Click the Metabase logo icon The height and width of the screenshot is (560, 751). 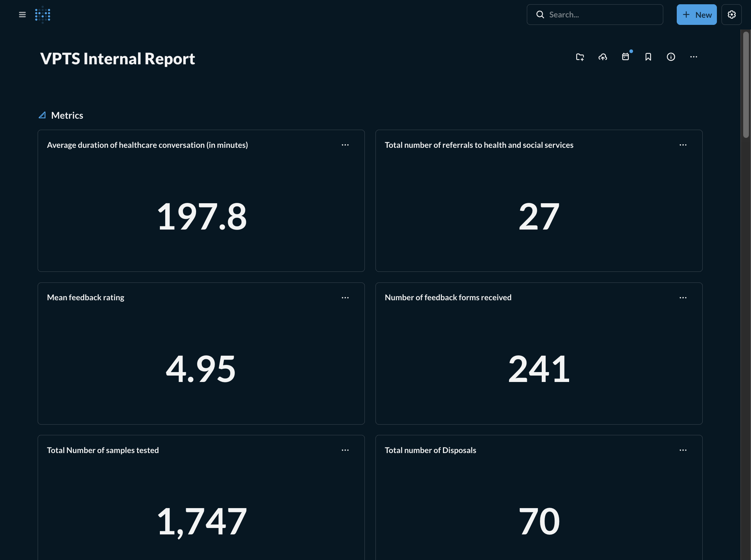coord(43,15)
